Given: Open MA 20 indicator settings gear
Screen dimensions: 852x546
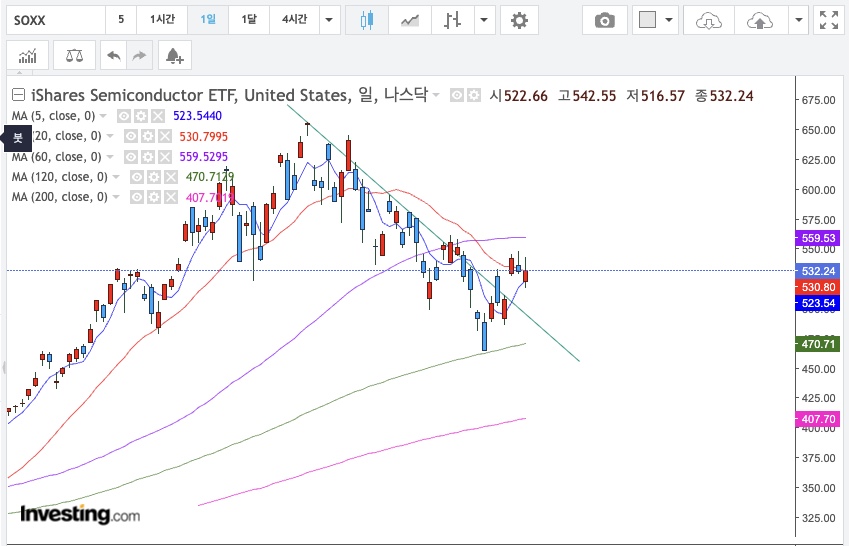Looking at the screenshot, I should point(148,136).
